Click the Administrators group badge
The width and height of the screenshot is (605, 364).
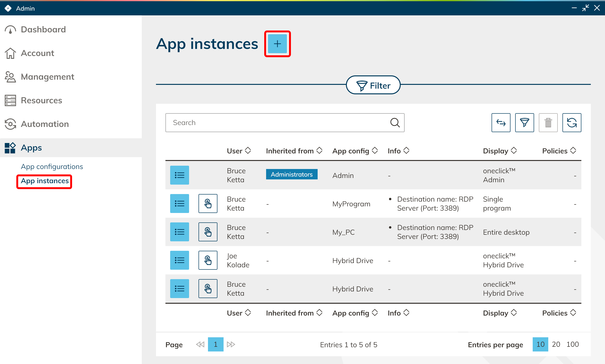point(291,174)
